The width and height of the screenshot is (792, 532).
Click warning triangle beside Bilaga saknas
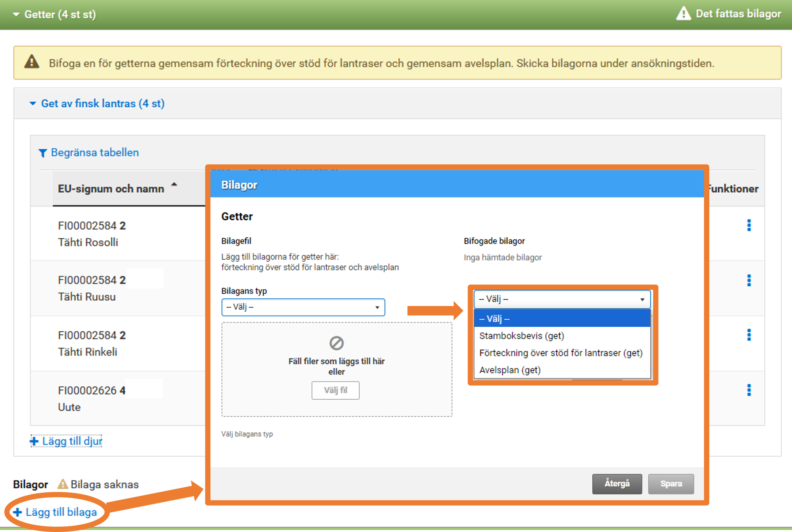(x=62, y=484)
